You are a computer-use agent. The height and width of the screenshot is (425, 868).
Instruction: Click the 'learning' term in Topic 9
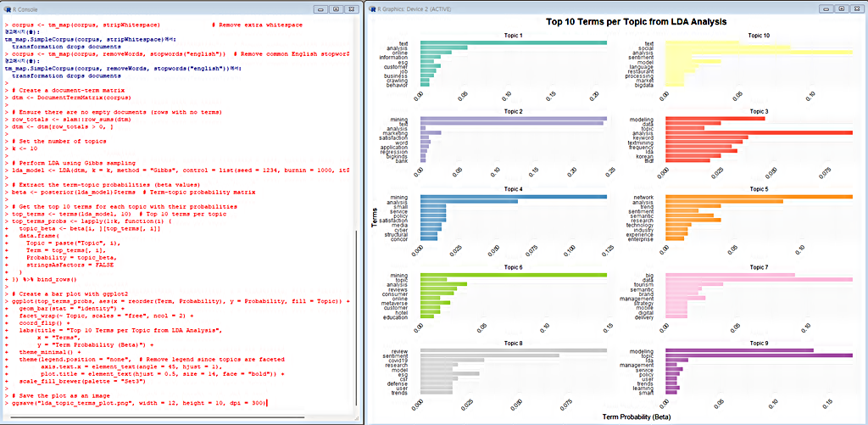click(644, 388)
